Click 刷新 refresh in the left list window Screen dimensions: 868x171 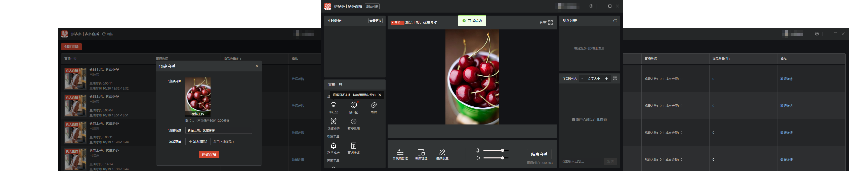[107, 34]
